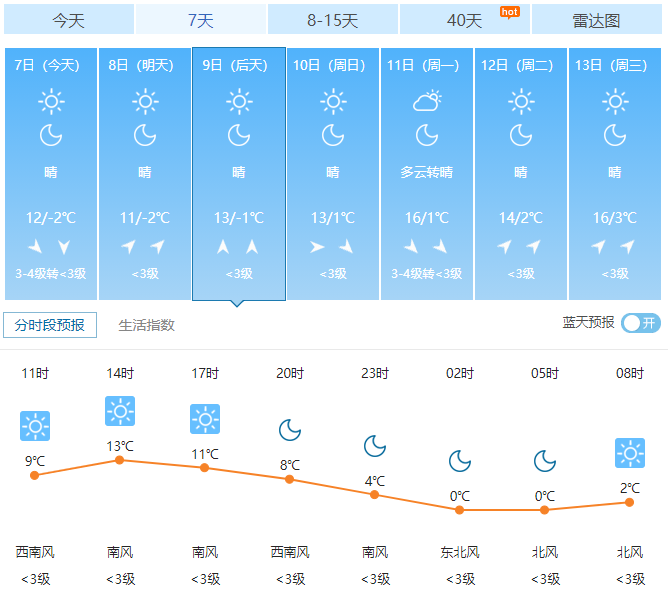668x602 pixels.
Task: Click the partly cloudy icon for 11日 周一
Action: click(427, 101)
